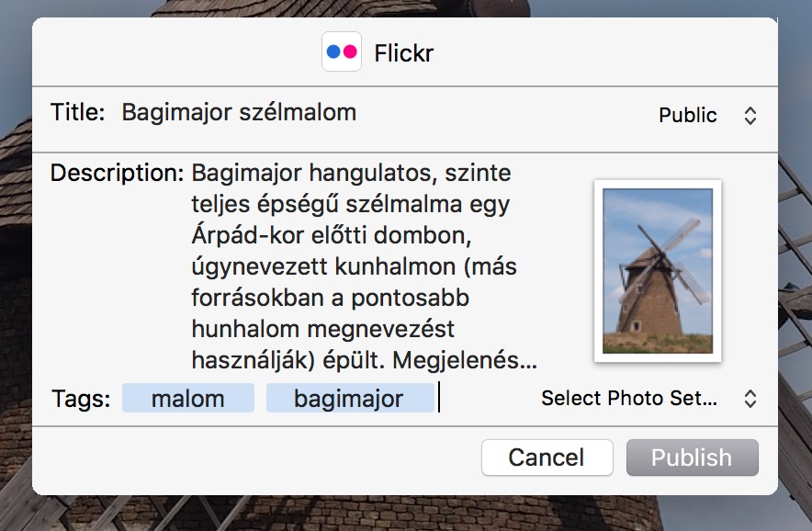The width and height of the screenshot is (812, 531).
Task: Click the Title label
Action: click(78, 112)
